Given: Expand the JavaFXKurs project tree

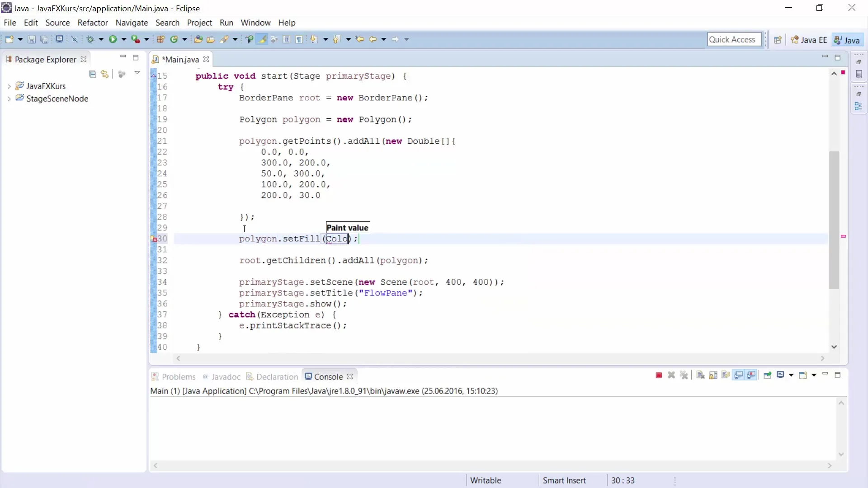Looking at the screenshot, I should click(x=9, y=86).
